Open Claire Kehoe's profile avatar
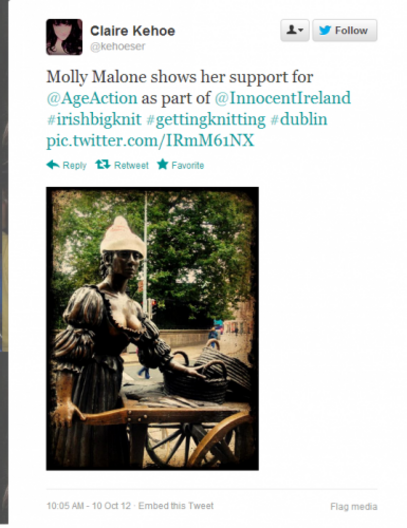This screenshot has height=528, width=407. click(64, 37)
